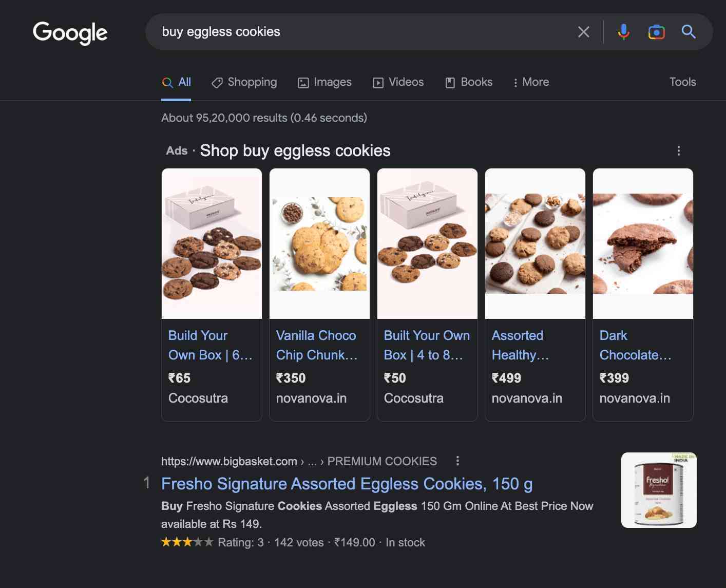Open the Fresho Signature Assorted Eggless Cookies result
The height and width of the screenshot is (588, 726).
point(347,483)
